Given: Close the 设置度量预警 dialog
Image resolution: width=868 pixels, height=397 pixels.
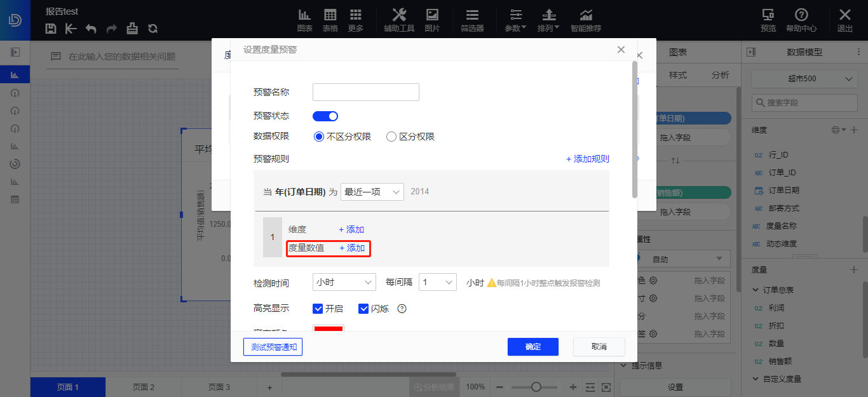Looking at the screenshot, I should click(x=621, y=50).
